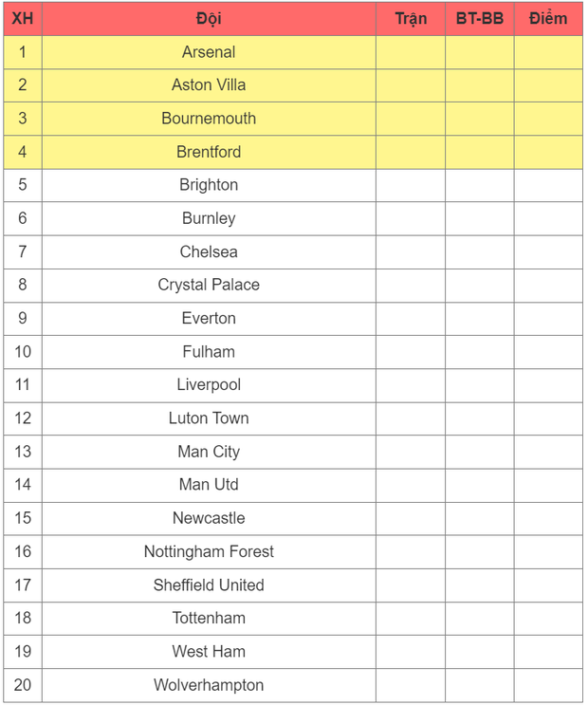Open the Liverpool team entry
Screen dimensions: 588x705
tap(209, 384)
